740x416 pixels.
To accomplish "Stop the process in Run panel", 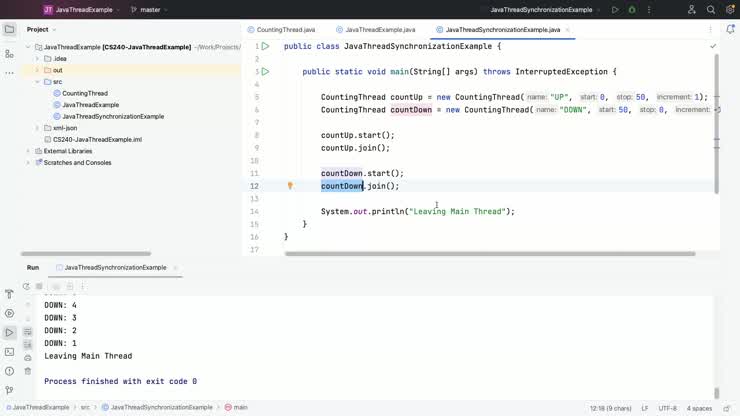I will [40, 286].
